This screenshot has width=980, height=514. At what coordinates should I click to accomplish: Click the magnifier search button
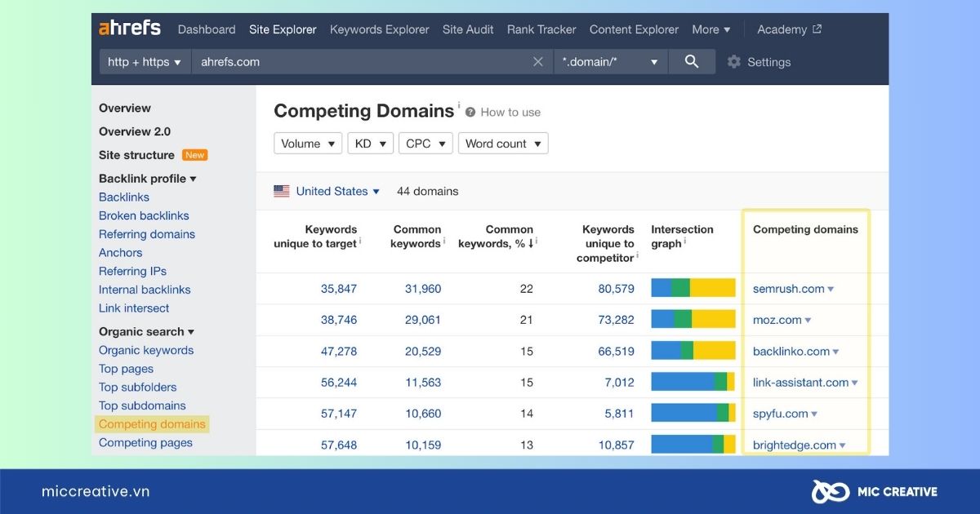coord(692,62)
